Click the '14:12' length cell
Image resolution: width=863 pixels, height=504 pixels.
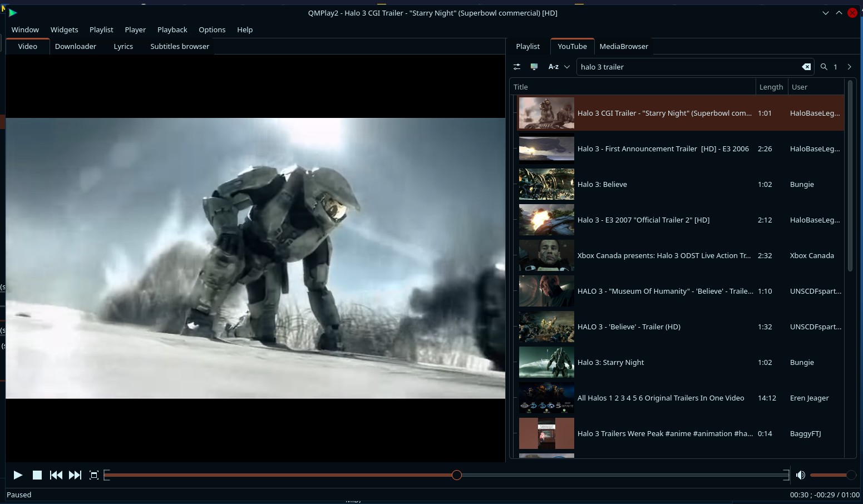click(767, 398)
